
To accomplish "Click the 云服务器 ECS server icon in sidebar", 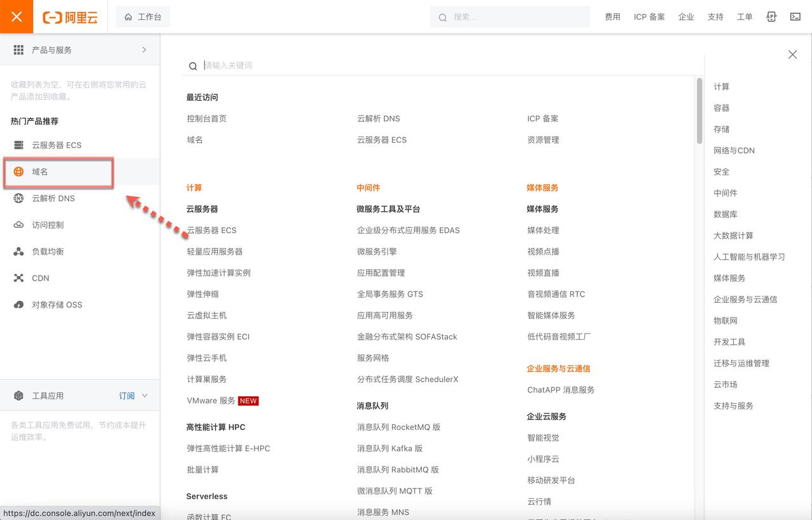I will [x=18, y=145].
